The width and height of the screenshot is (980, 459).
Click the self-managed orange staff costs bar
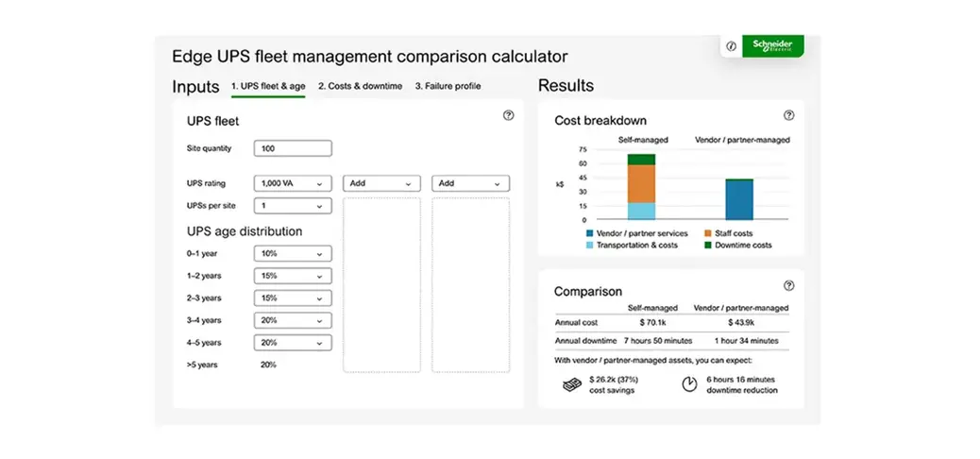641,184
